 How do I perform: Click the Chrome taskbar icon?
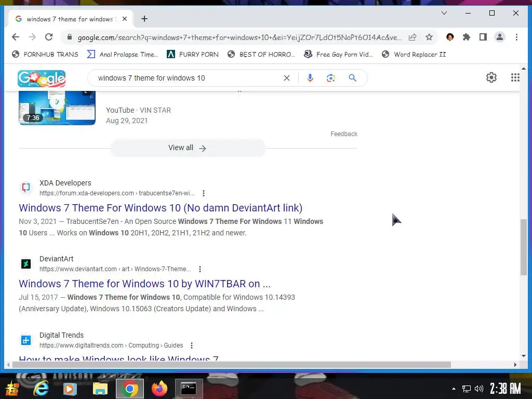129,389
